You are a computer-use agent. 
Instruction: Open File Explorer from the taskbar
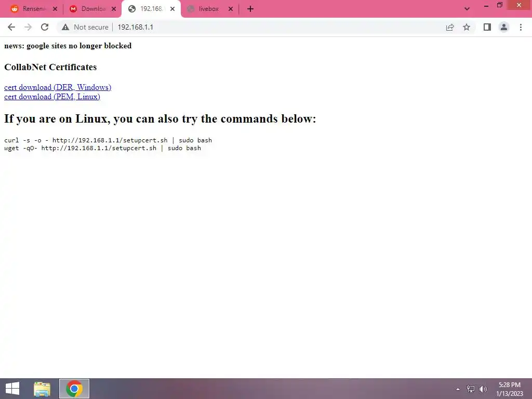42,389
